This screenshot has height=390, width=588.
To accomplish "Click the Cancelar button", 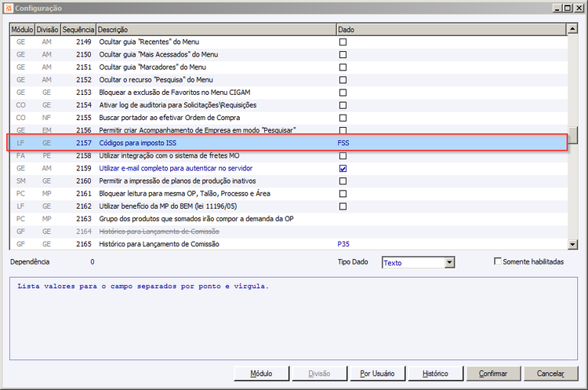I will [x=550, y=374].
